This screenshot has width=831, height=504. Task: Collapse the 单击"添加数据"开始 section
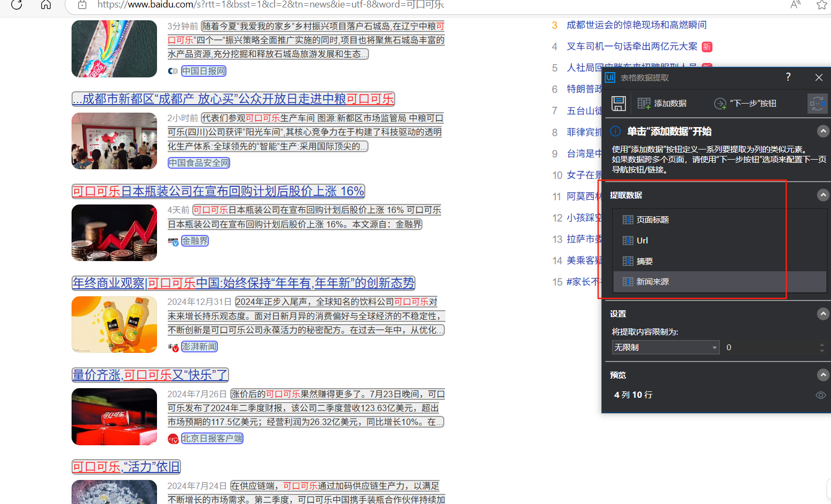823,131
